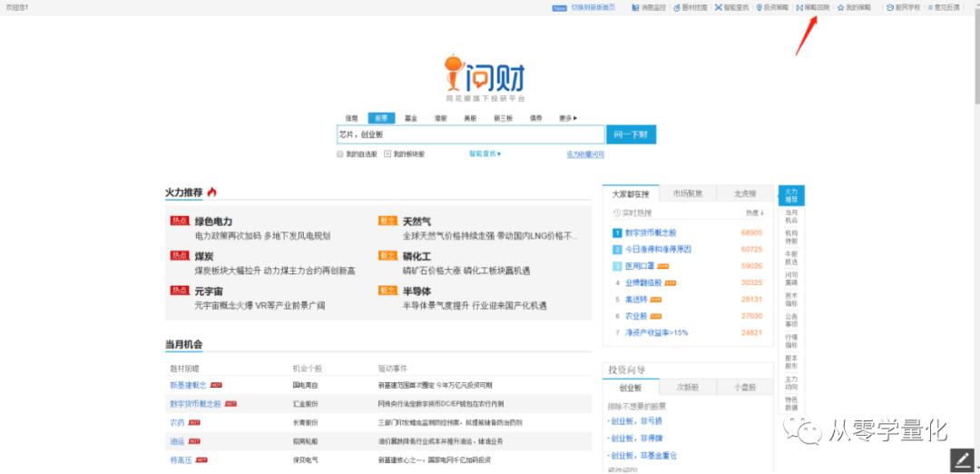Jump to 当月机会 in side navigation
980x474 pixels.
click(x=791, y=216)
